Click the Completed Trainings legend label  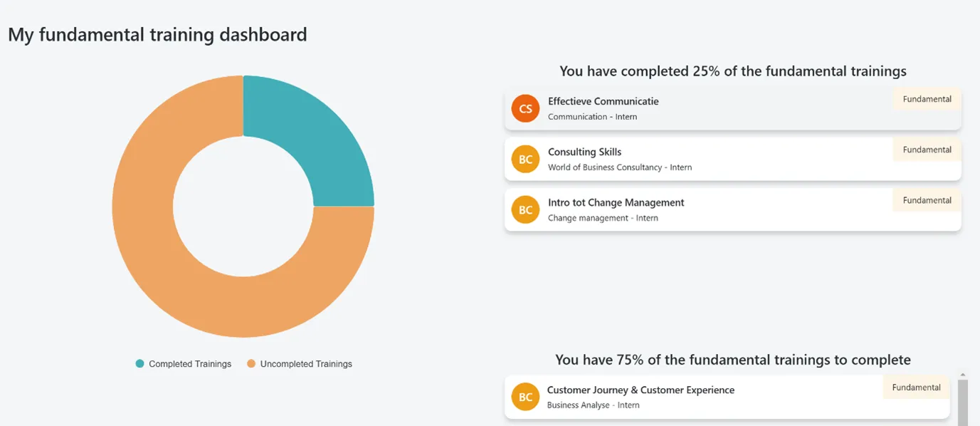click(190, 364)
